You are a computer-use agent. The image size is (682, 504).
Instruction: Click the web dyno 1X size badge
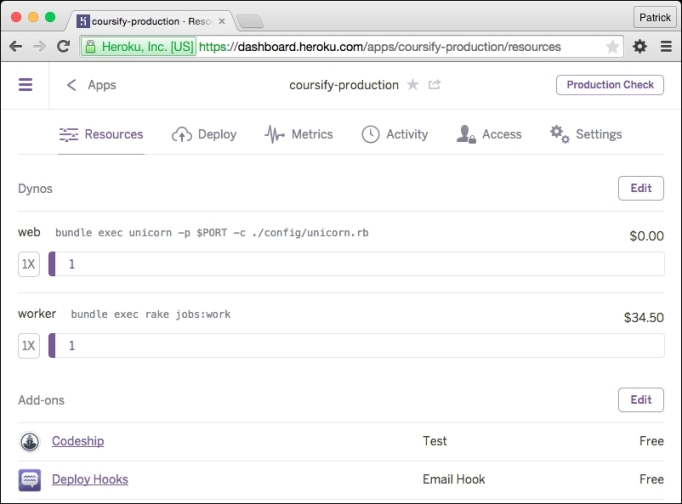[x=29, y=264]
